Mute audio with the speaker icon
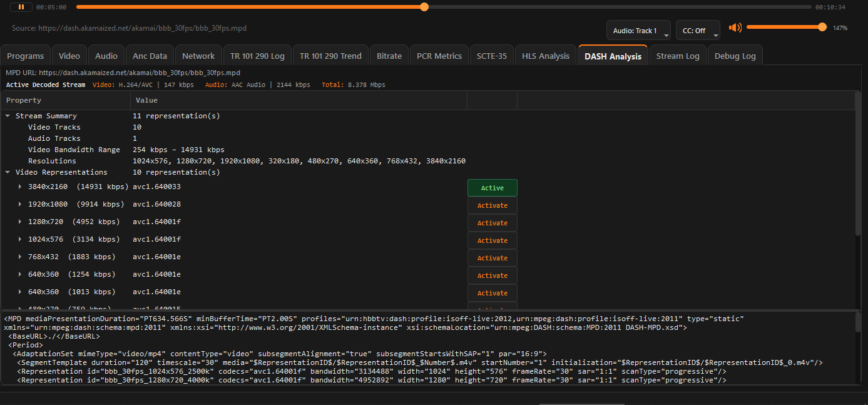Viewport: 868px width, 405px height. click(x=735, y=28)
